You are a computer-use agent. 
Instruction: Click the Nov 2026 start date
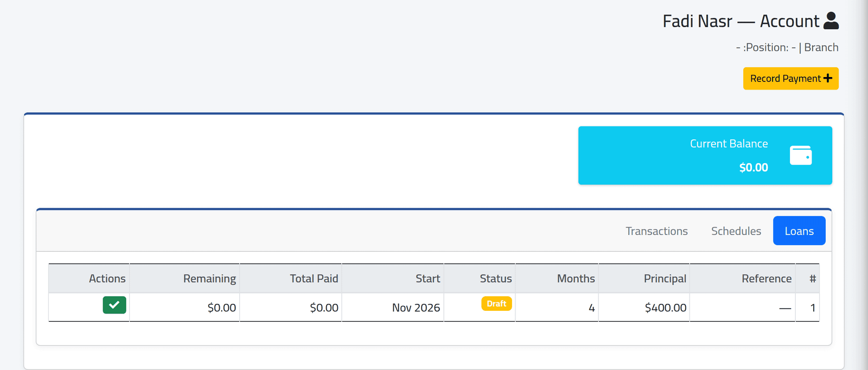416,308
